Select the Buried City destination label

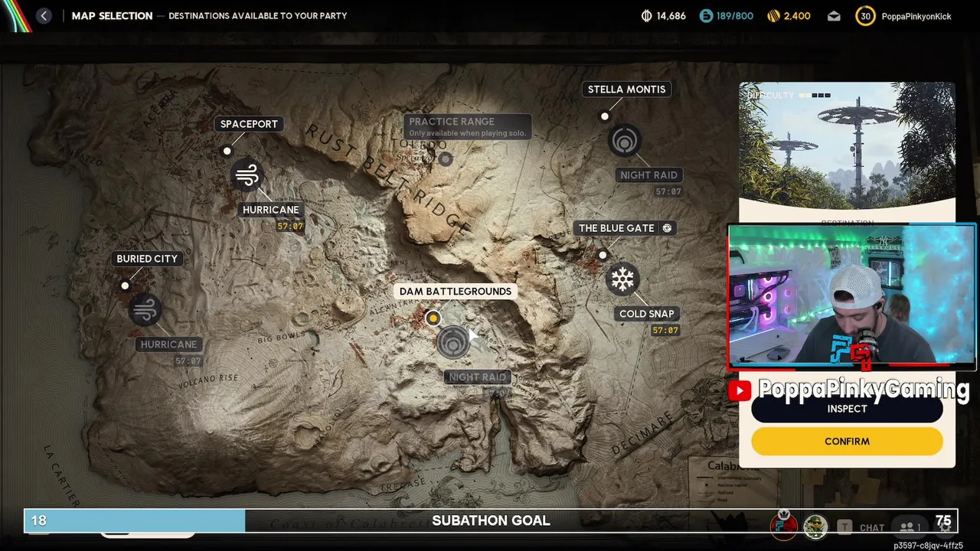tap(147, 259)
